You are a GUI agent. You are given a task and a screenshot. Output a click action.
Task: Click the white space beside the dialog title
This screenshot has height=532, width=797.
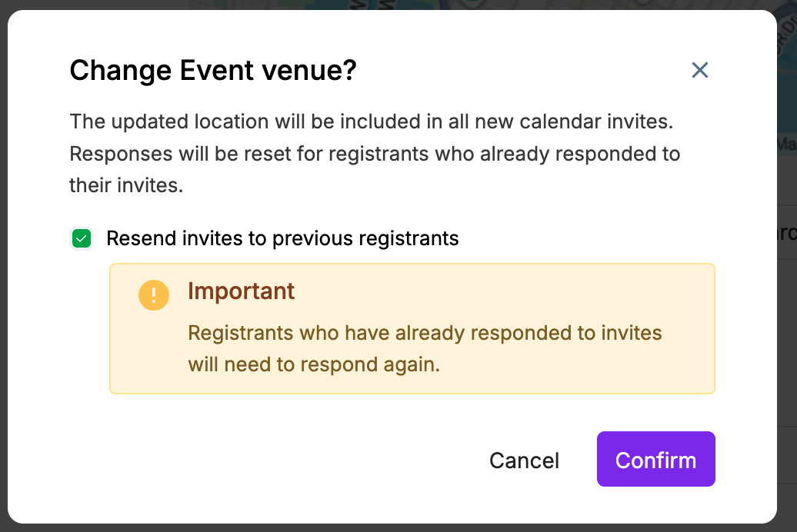tap(523, 71)
